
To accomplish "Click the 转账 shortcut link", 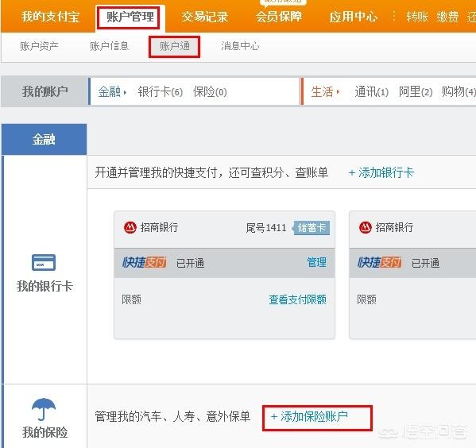I will [417, 17].
